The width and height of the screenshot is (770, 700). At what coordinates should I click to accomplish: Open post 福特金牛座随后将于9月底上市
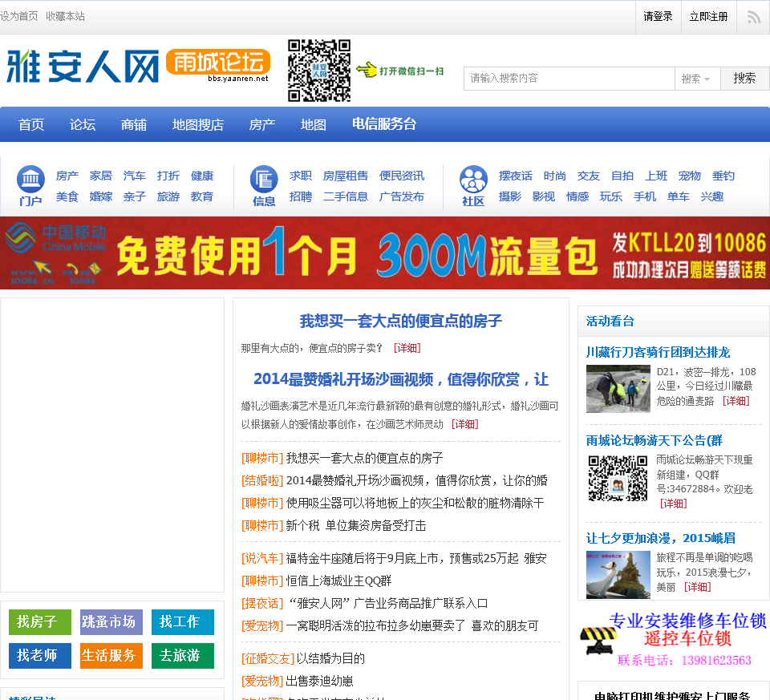416,559
